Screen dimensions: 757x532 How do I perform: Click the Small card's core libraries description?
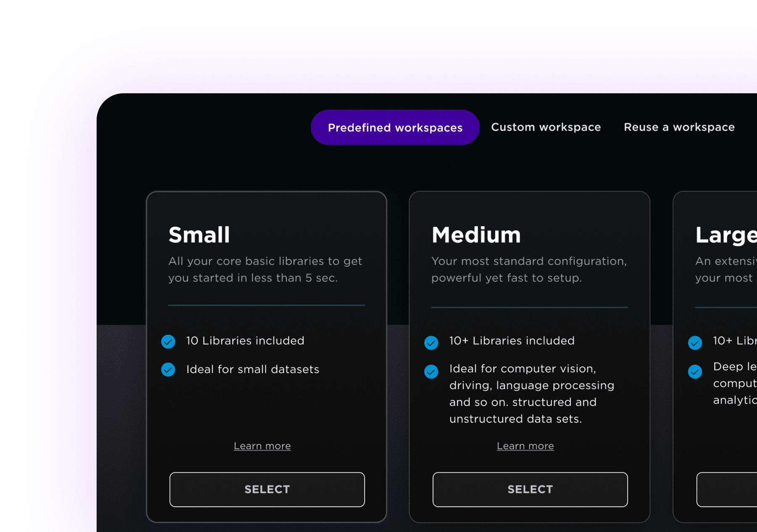265,269
